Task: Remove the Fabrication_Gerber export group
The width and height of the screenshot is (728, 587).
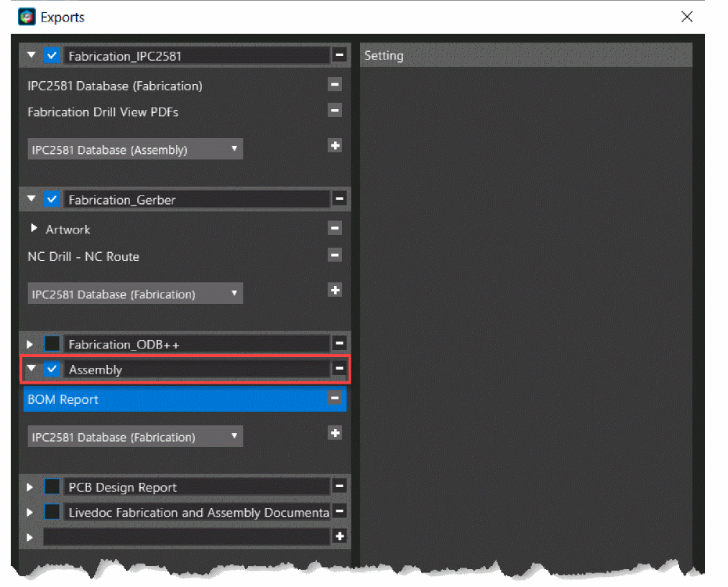Action: pos(339,199)
